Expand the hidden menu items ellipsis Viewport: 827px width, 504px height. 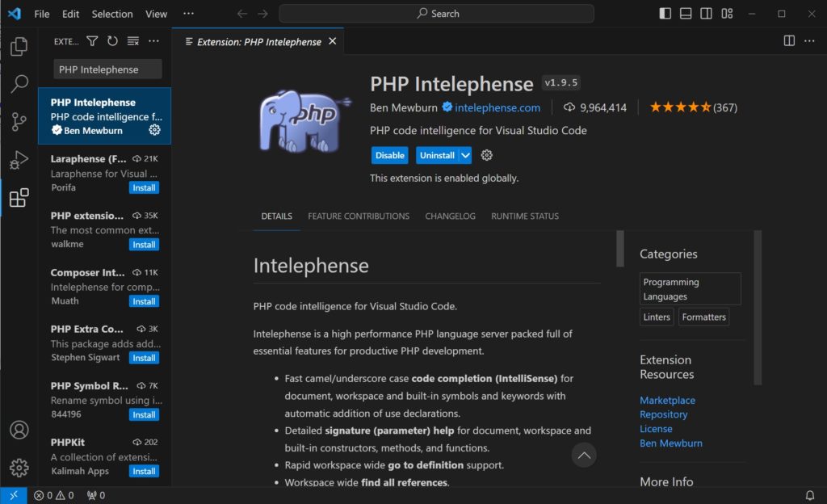click(x=188, y=14)
